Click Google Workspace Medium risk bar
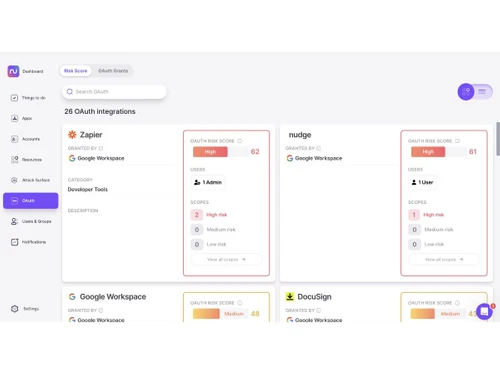The height and width of the screenshot is (375, 500). [220, 314]
